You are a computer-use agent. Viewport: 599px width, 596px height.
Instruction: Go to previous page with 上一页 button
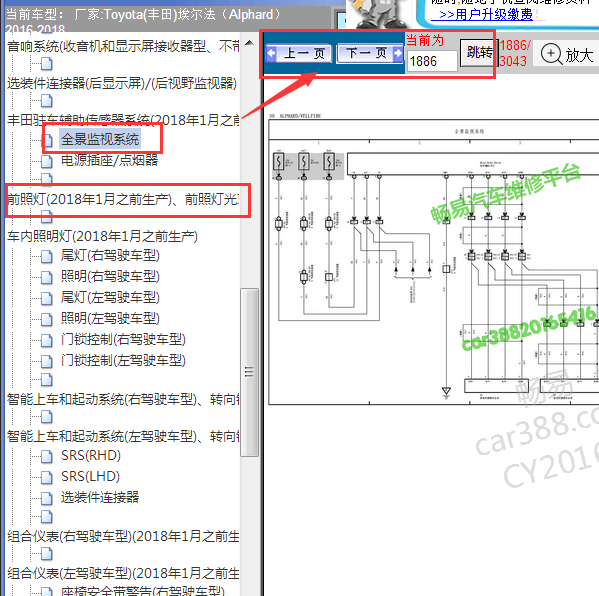(x=299, y=53)
